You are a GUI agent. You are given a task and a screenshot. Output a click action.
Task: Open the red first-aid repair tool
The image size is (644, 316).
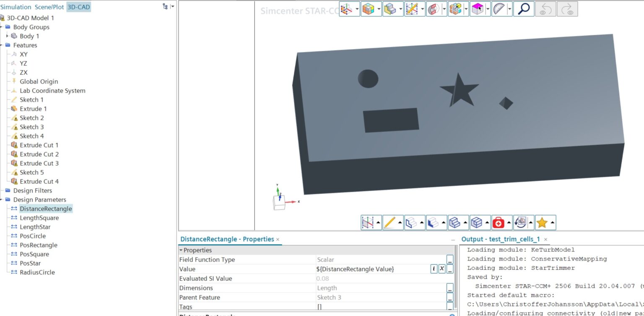[x=499, y=222]
